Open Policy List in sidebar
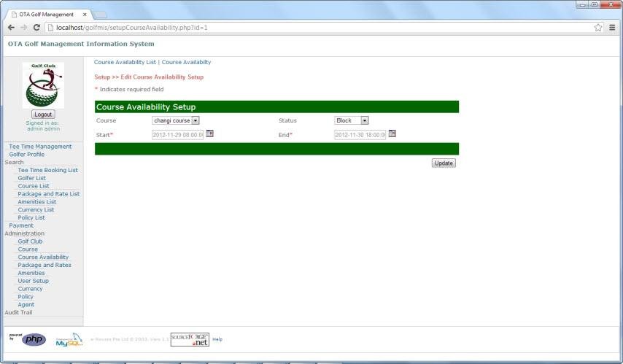 [x=31, y=218]
